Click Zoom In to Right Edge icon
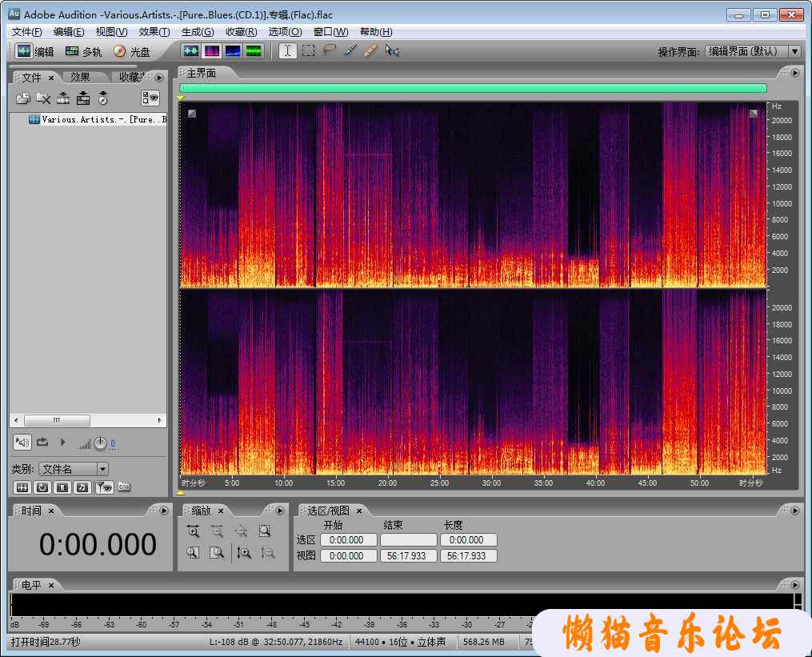The width and height of the screenshot is (812, 657). pyautogui.click(x=217, y=553)
